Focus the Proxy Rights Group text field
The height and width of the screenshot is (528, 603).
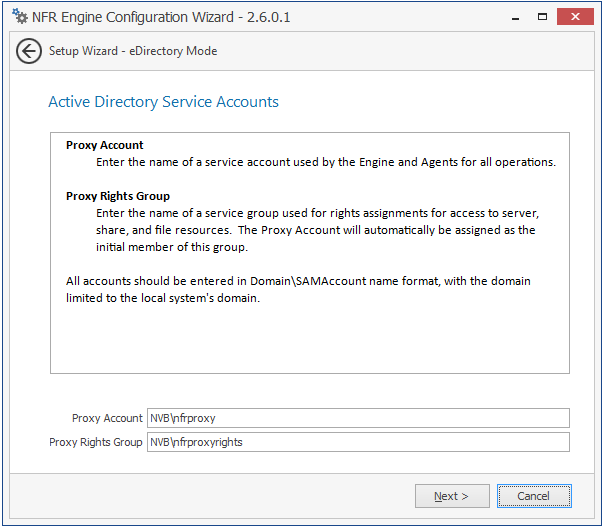[x=358, y=442]
